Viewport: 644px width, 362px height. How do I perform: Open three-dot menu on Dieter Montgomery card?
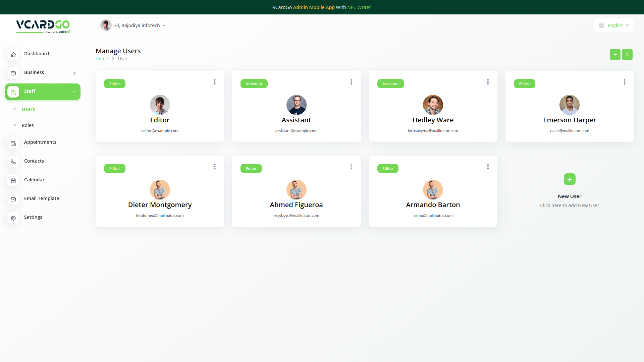click(215, 167)
